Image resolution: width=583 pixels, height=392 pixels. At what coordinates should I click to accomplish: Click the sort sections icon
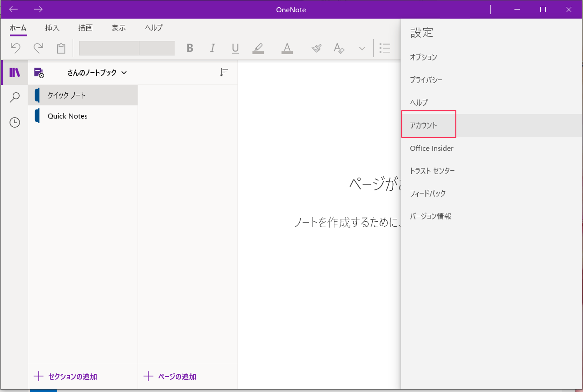(223, 72)
